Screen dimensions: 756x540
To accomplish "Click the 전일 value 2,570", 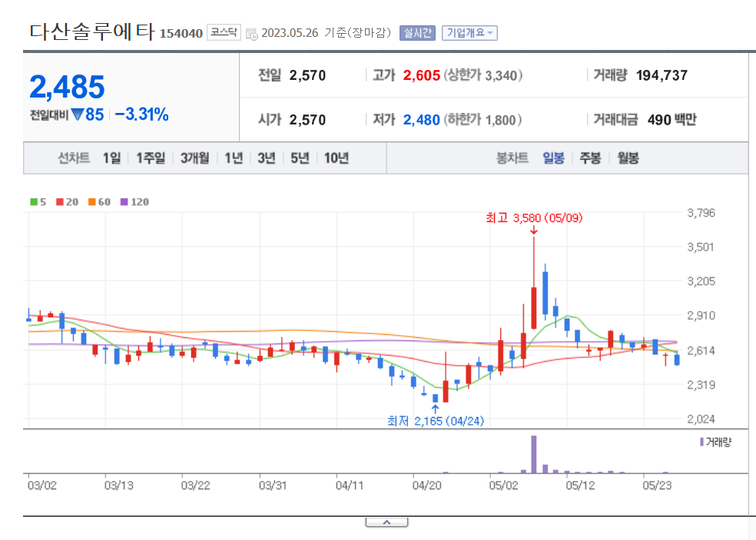I will (x=307, y=76).
